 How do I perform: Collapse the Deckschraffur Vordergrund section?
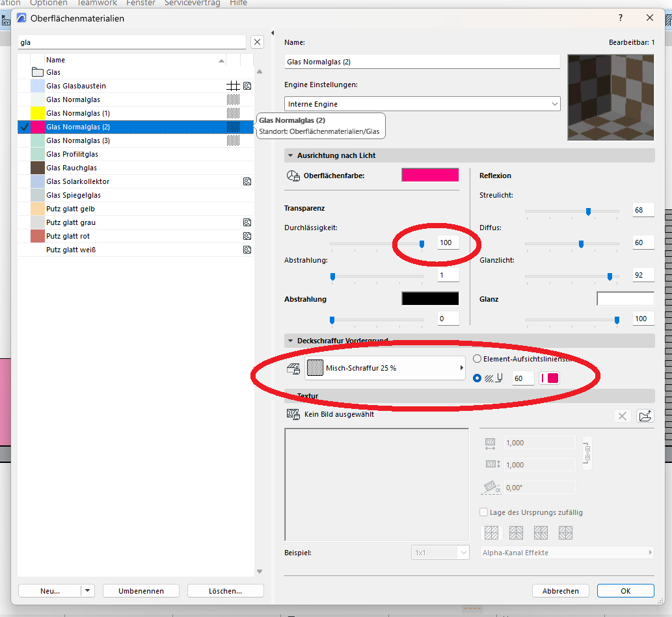(x=291, y=341)
